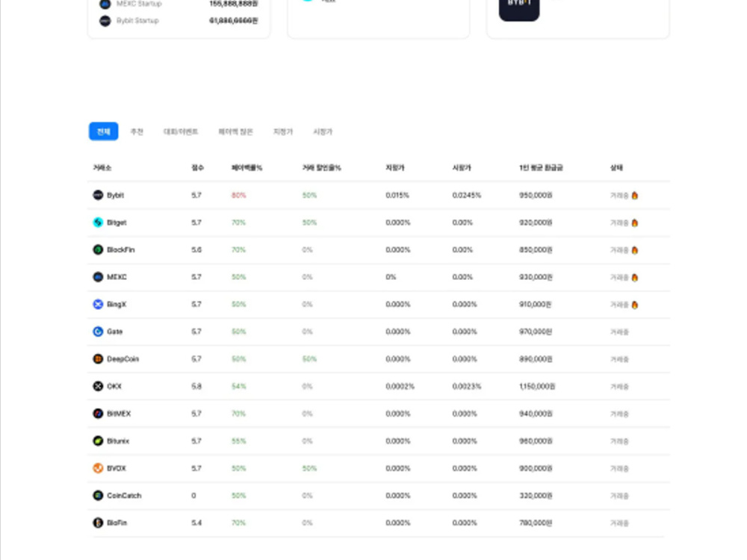Click the fire icon in the BlockFin row
Image resolution: width=747 pixels, height=560 pixels.
click(634, 250)
